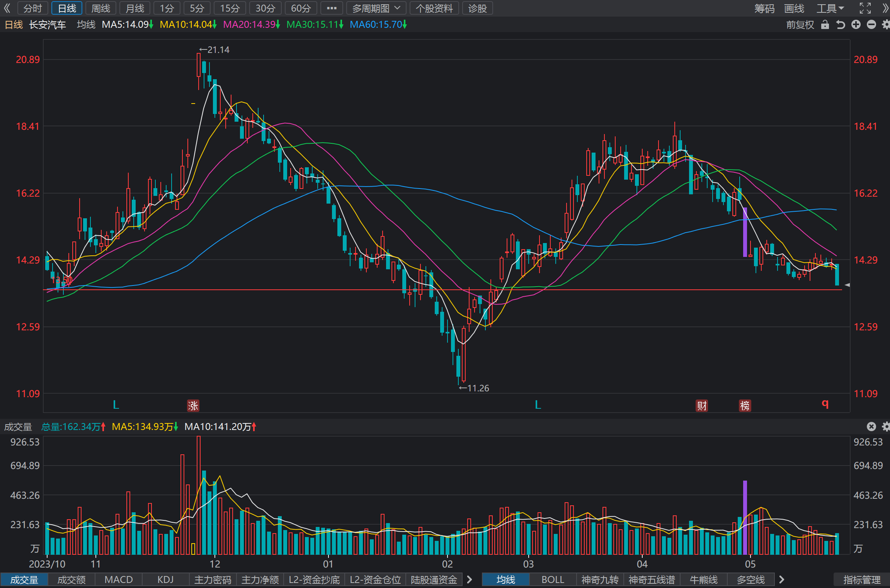Click the 榜 event marker
Image resolution: width=890 pixels, height=588 pixels.
745,406
